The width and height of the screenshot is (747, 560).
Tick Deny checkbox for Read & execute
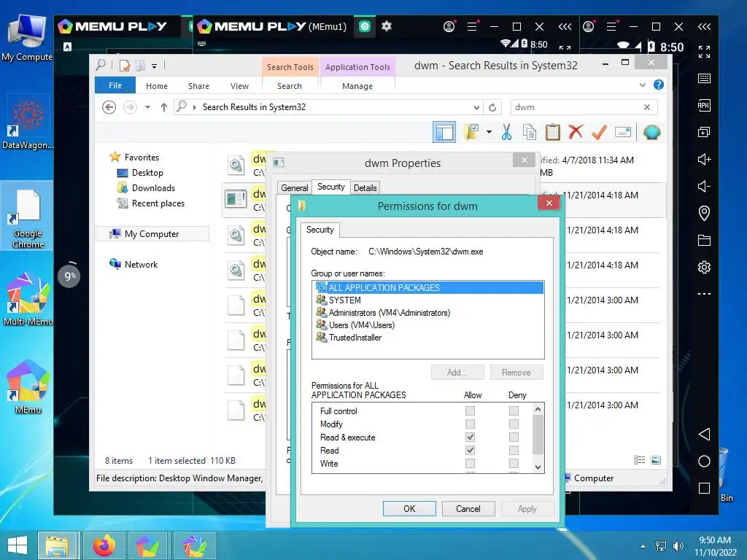tap(514, 437)
